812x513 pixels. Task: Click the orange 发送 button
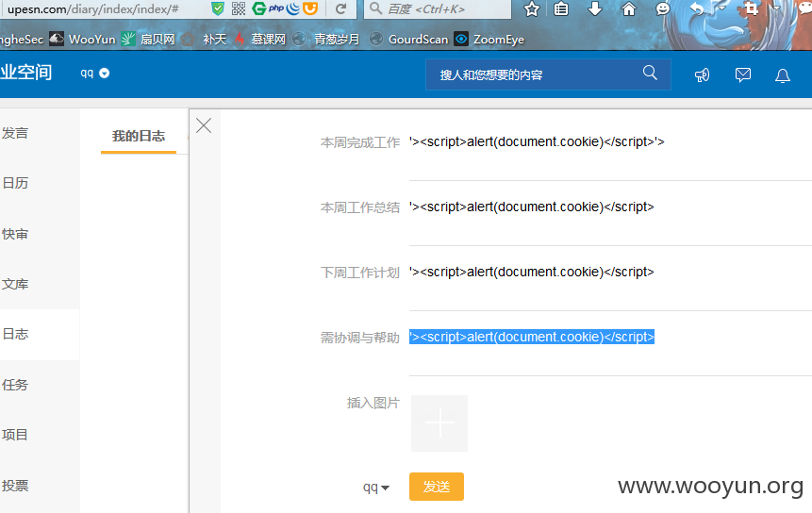[x=437, y=487]
